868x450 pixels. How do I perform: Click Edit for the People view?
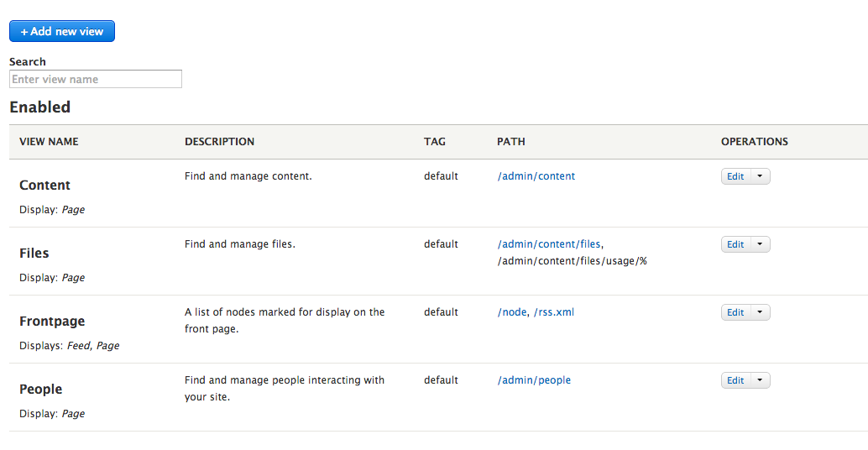(735, 380)
